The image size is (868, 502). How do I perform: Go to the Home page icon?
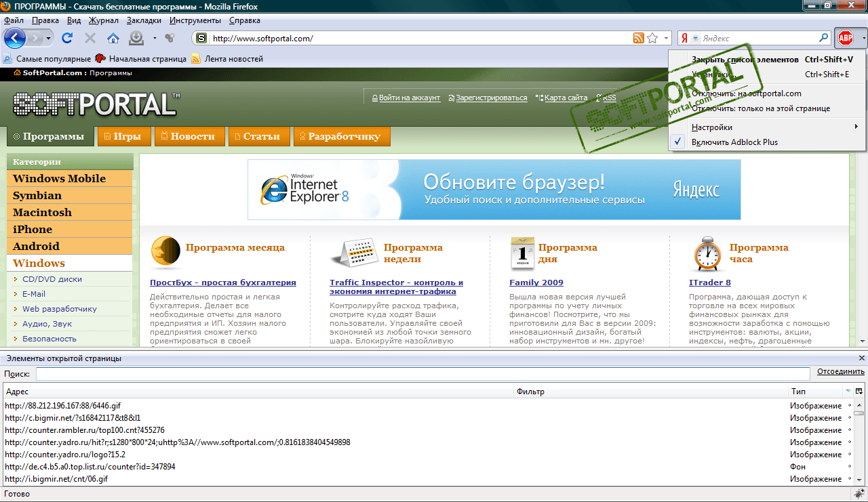[x=113, y=38]
